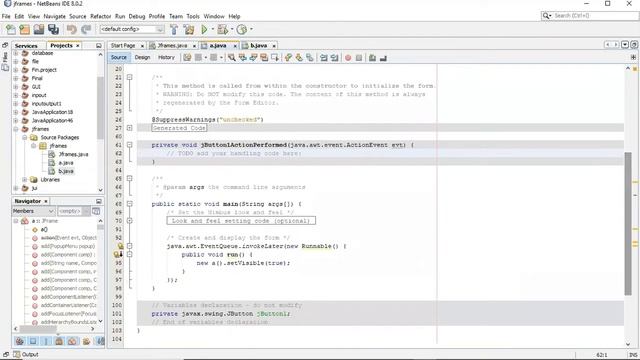Click Clean and Build Project icon
The image size is (640, 360).
click(x=189, y=29)
